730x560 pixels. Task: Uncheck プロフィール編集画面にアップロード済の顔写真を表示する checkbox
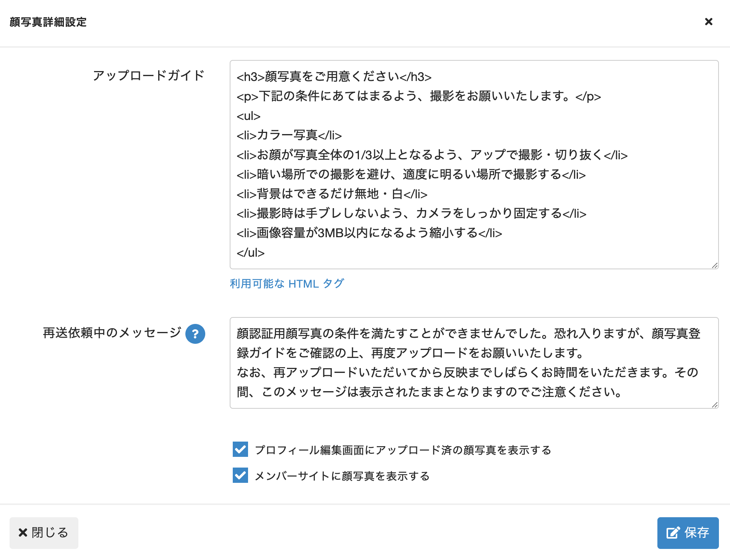click(240, 450)
